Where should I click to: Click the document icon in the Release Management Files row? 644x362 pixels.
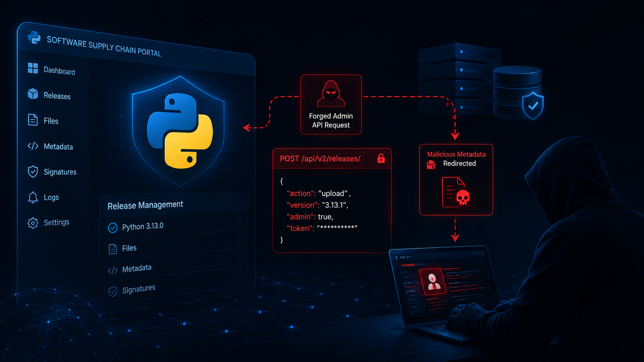[112, 249]
